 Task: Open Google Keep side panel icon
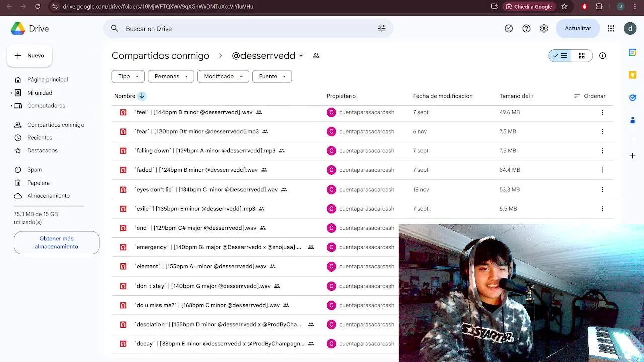click(x=633, y=75)
